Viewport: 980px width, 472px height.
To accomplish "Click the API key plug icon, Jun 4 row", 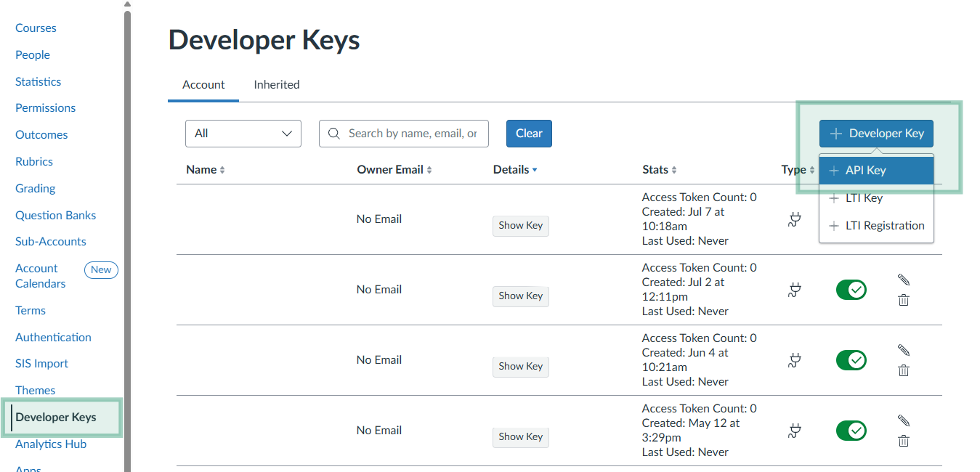I will (x=795, y=361).
